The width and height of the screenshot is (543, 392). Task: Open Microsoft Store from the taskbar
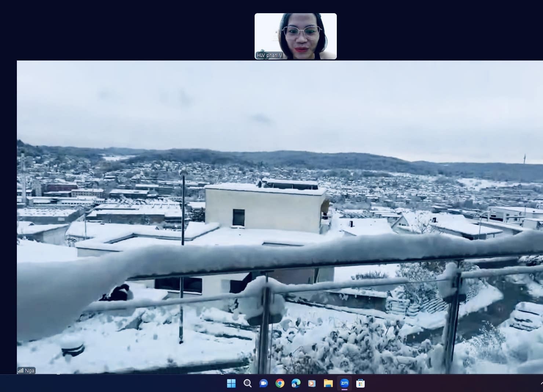click(x=361, y=383)
